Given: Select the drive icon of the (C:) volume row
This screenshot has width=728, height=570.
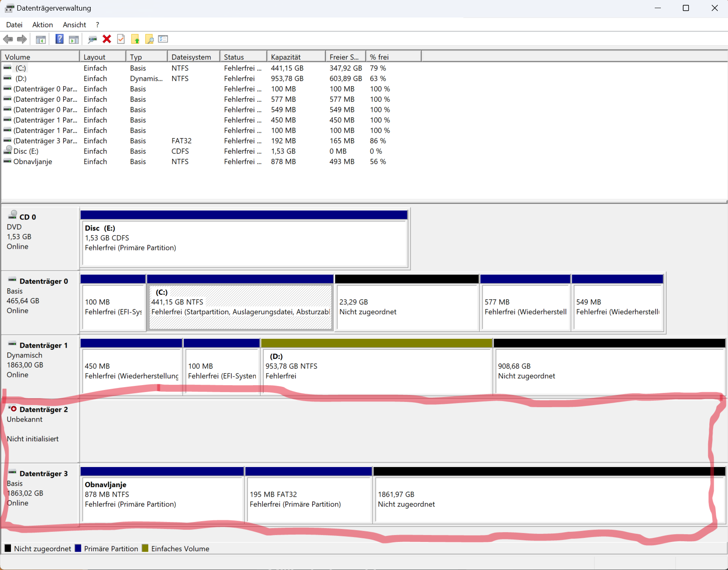Looking at the screenshot, I should (x=7, y=68).
